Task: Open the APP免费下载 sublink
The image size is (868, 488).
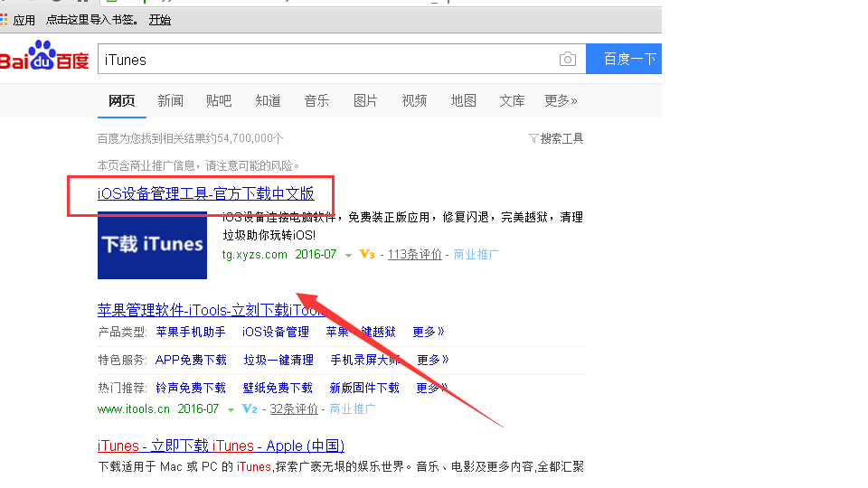Action: coord(191,361)
